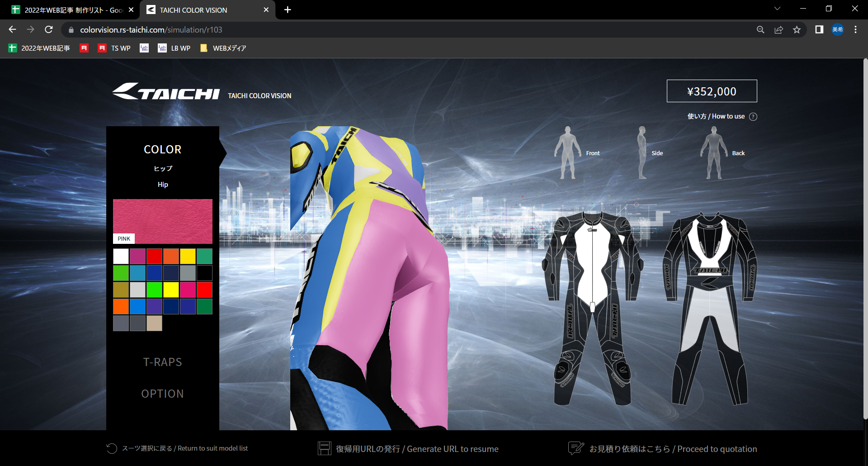Open the LB WP bookmark
The image size is (868, 466).
[174, 48]
